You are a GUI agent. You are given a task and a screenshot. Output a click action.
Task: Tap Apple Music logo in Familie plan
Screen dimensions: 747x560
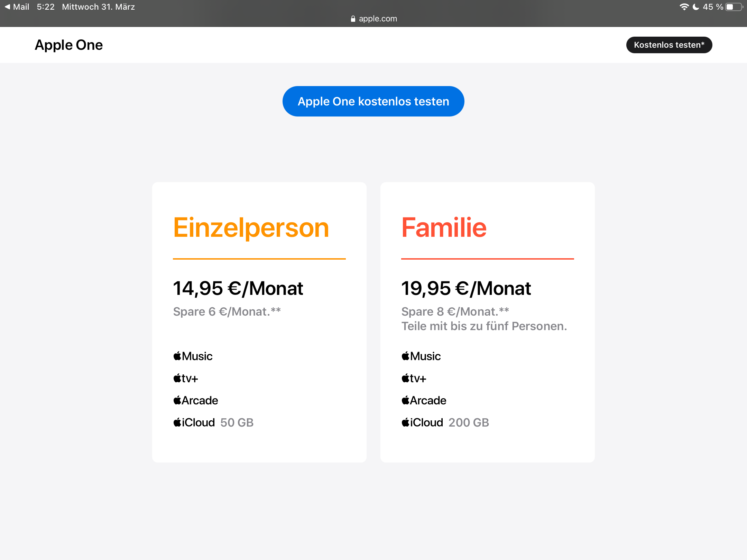tap(421, 356)
